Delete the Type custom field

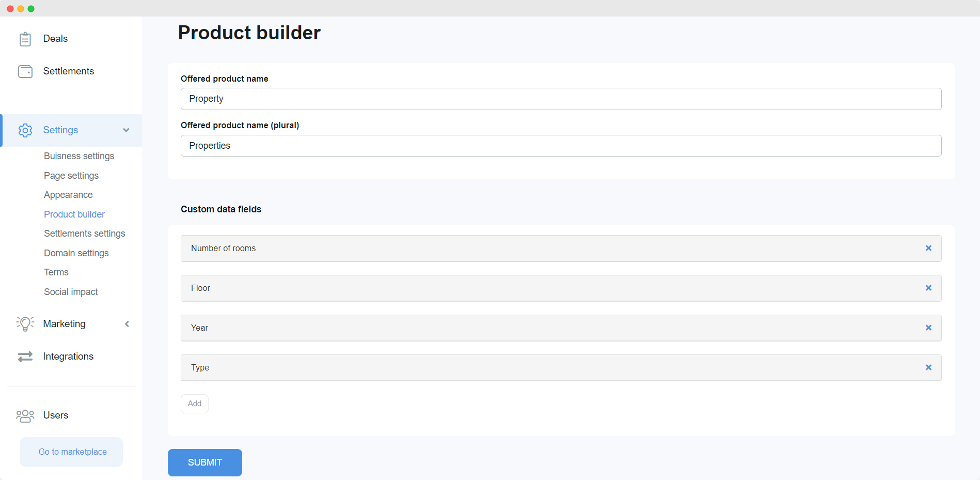click(x=928, y=367)
